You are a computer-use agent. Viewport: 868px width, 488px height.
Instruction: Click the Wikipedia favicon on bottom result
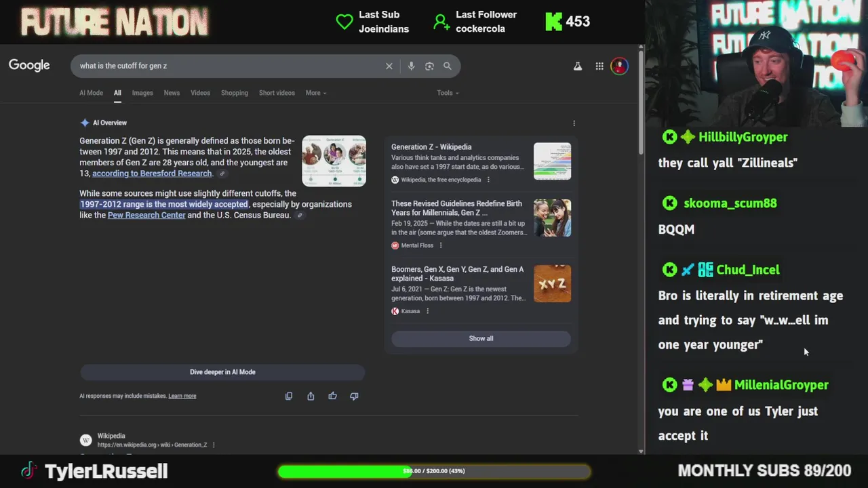(x=85, y=441)
